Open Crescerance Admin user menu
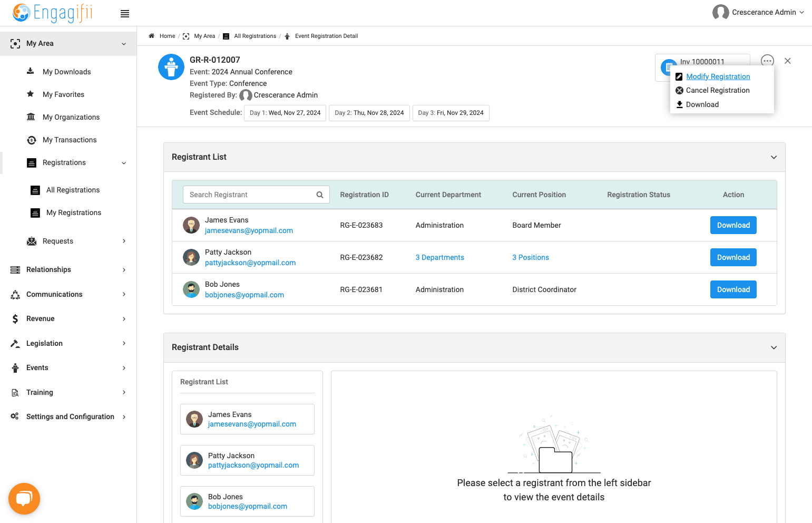The height and width of the screenshot is (523, 812). click(758, 12)
